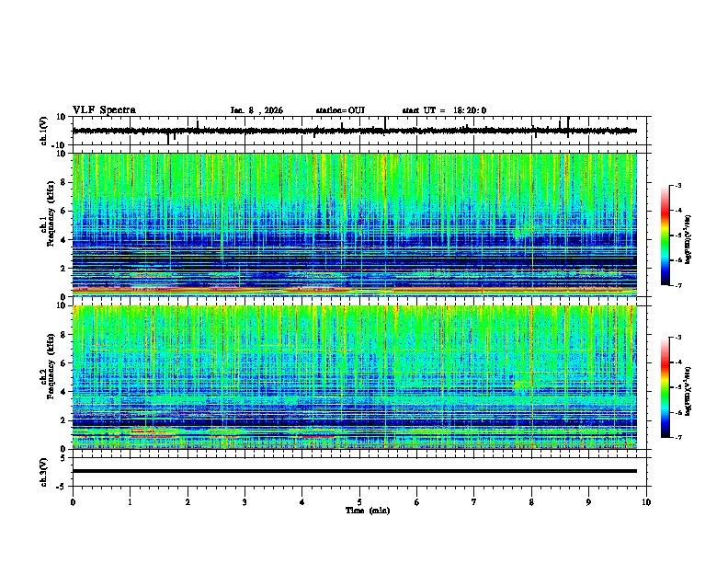
Task: Click the ch.1 voltage waveform trace
Action: 355,131
